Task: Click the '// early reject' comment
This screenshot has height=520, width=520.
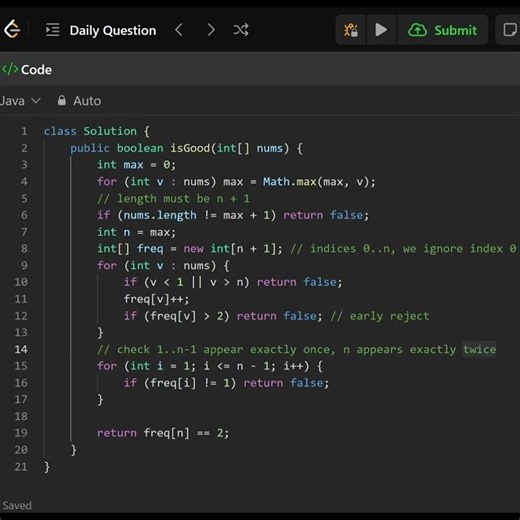Action: click(380, 316)
